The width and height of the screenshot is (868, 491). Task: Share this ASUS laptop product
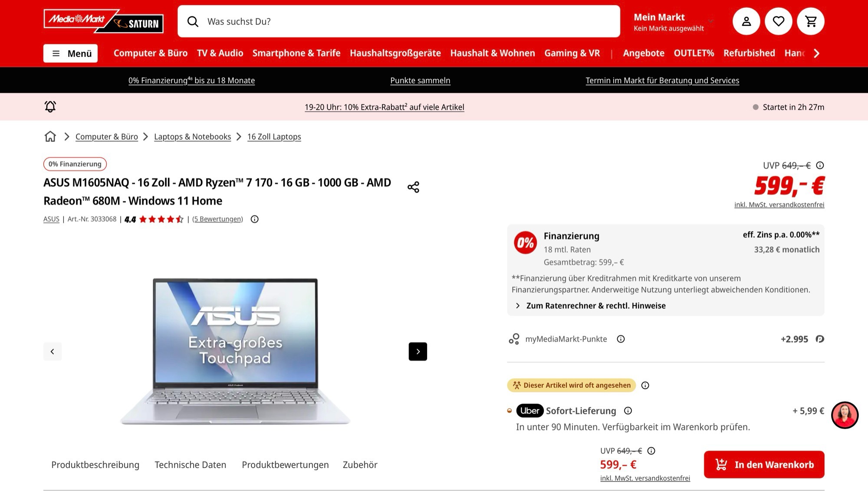[413, 187]
